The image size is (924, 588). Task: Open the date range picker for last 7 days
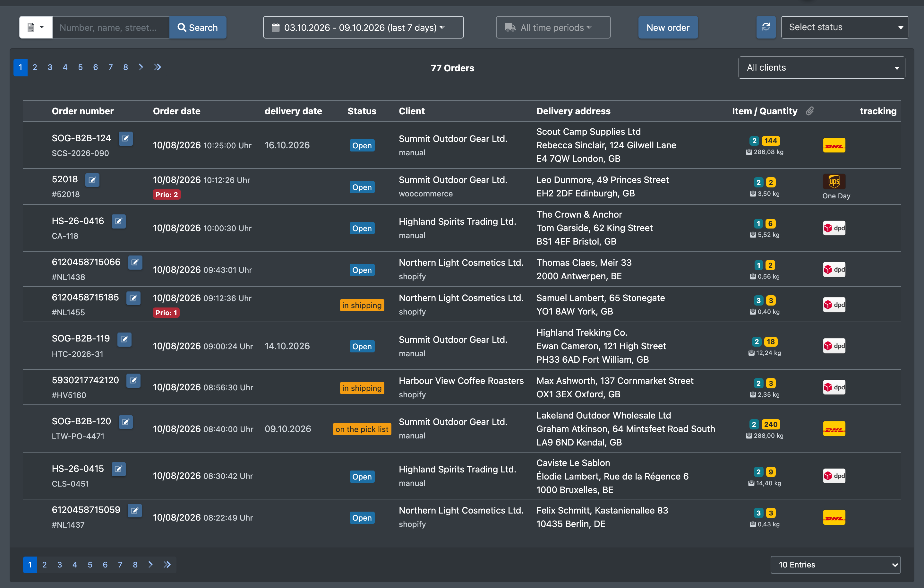click(x=363, y=27)
